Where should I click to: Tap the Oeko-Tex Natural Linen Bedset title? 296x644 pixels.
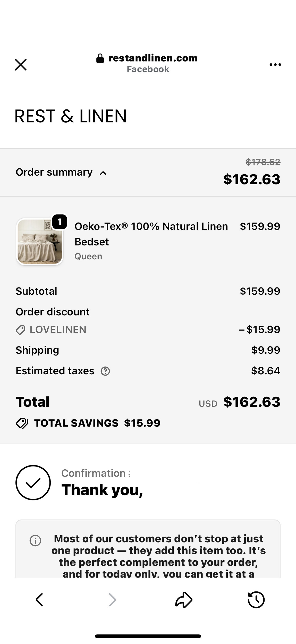(x=151, y=234)
